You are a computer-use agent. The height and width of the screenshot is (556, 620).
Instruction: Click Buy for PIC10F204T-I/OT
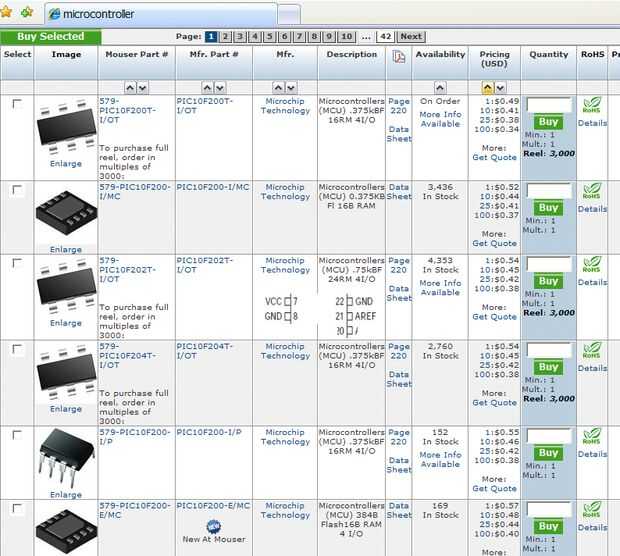[x=548, y=367]
